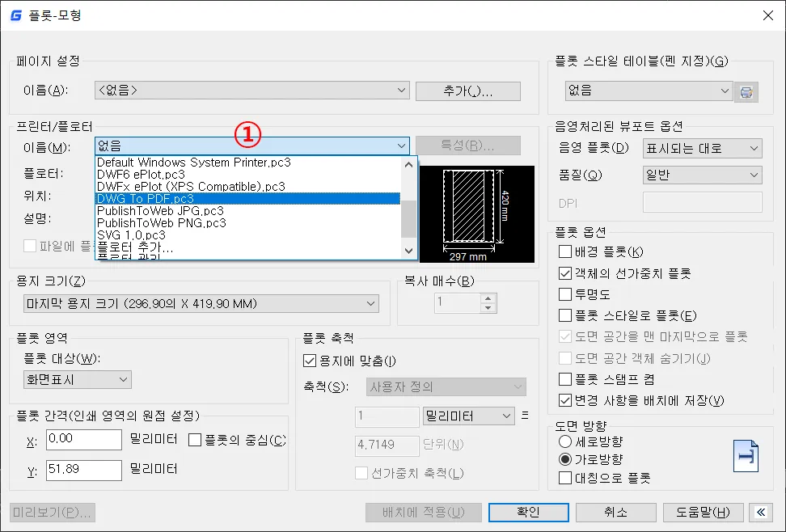Screen dimensions: 786x532
Task: Uncheck 변경 사항을 배치에 저장
Action: (x=565, y=400)
